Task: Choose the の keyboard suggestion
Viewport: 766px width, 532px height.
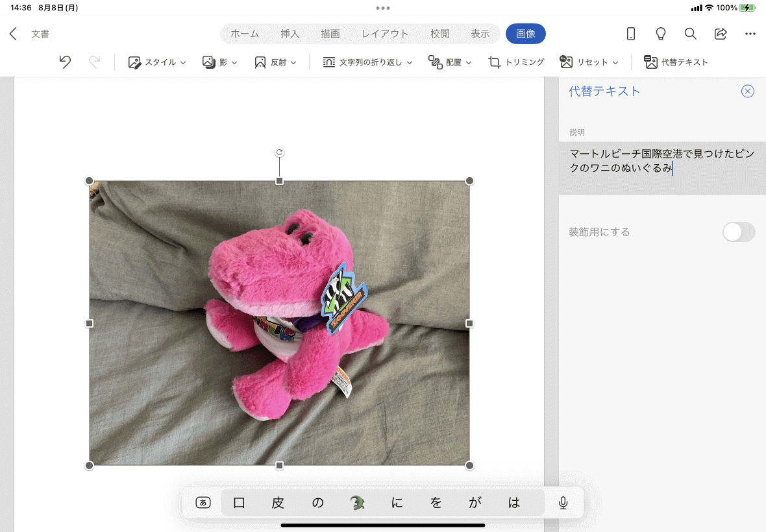Action: tap(317, 503)
